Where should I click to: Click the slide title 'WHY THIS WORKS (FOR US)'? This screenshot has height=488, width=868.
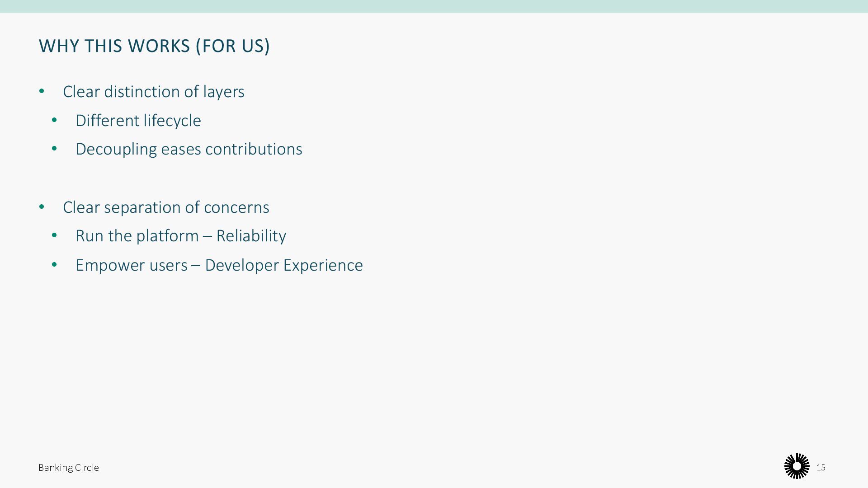coord(154,46)
